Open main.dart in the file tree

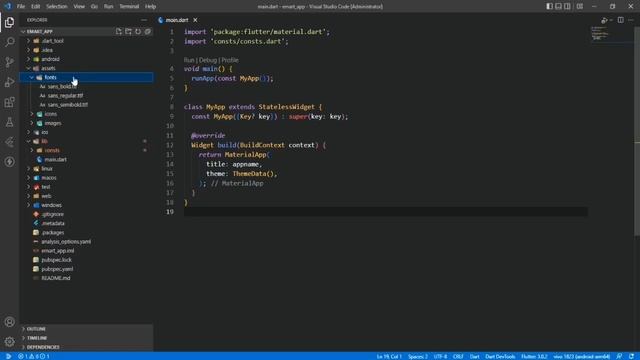pos(87,160)
